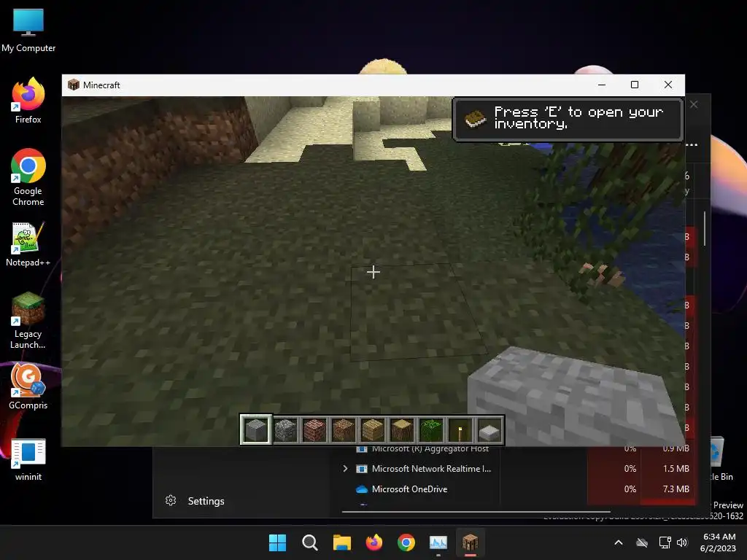The image size is (747, 560).
Task: Close the Minecraft window
Action: point(668,85)
